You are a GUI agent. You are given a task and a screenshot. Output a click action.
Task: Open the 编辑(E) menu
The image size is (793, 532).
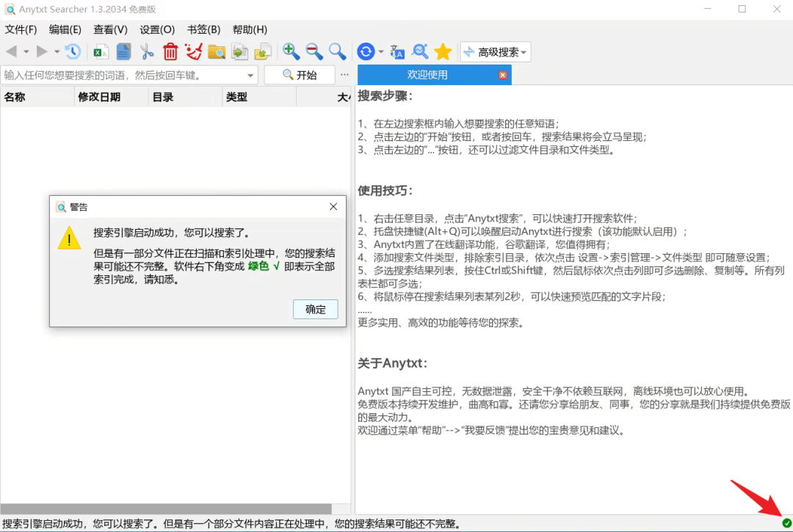click(65, 29)
